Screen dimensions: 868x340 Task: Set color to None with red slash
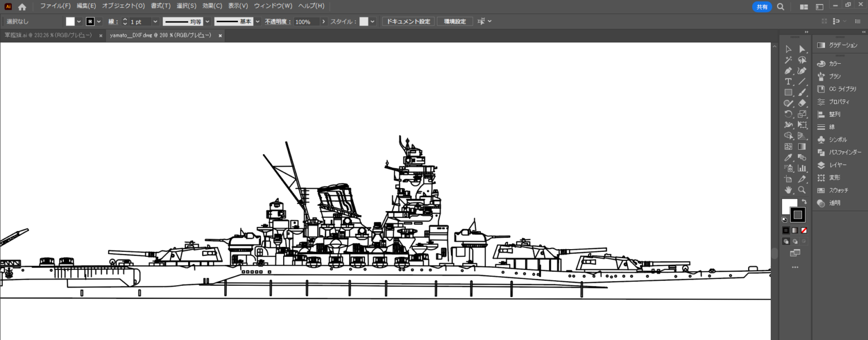tap(804, 230)
